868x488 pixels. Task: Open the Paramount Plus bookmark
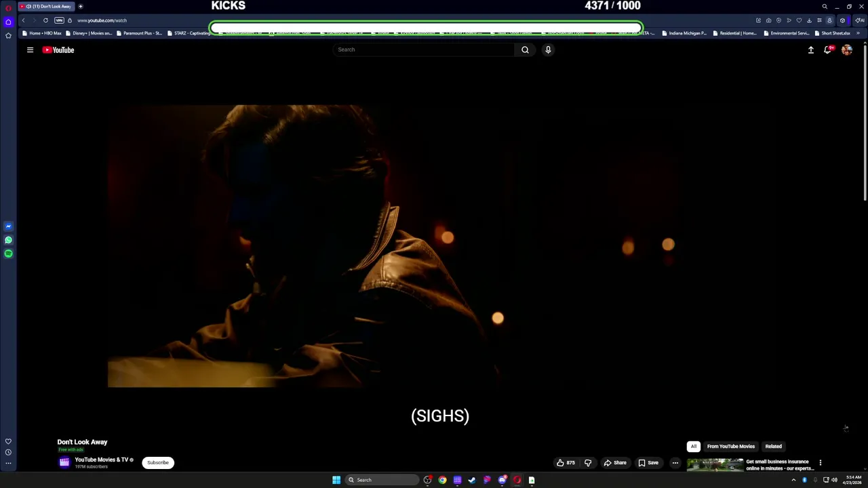138,33
